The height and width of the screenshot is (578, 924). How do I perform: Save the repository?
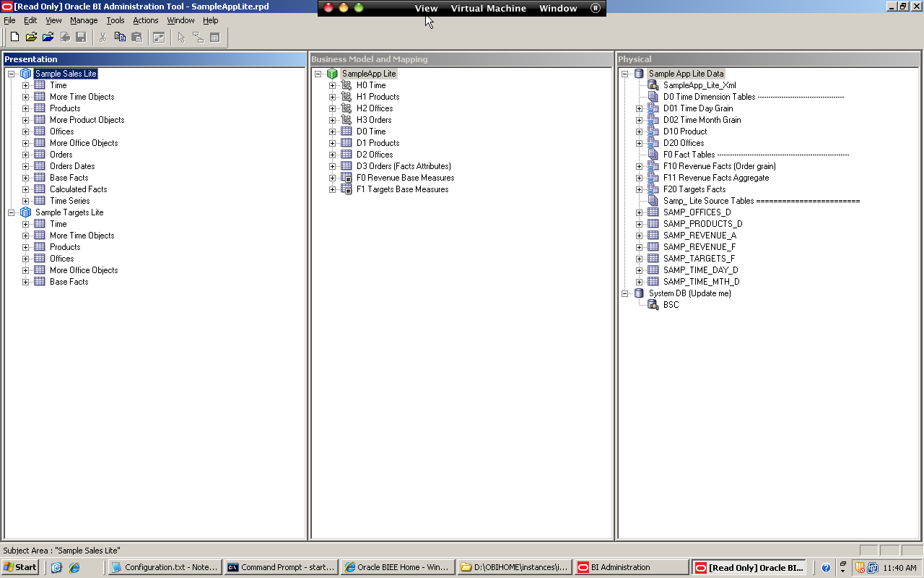click(80, 36)
